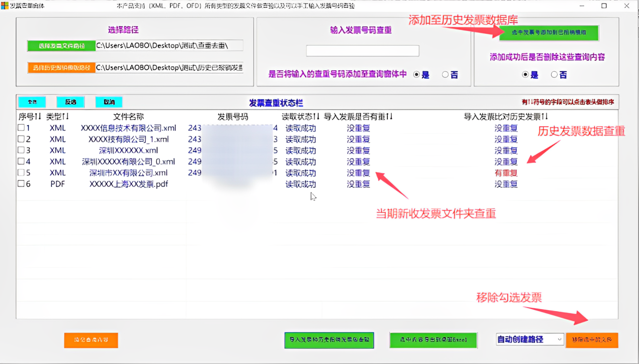Click the red 有重复 cell in row 5

click(506, 173)
